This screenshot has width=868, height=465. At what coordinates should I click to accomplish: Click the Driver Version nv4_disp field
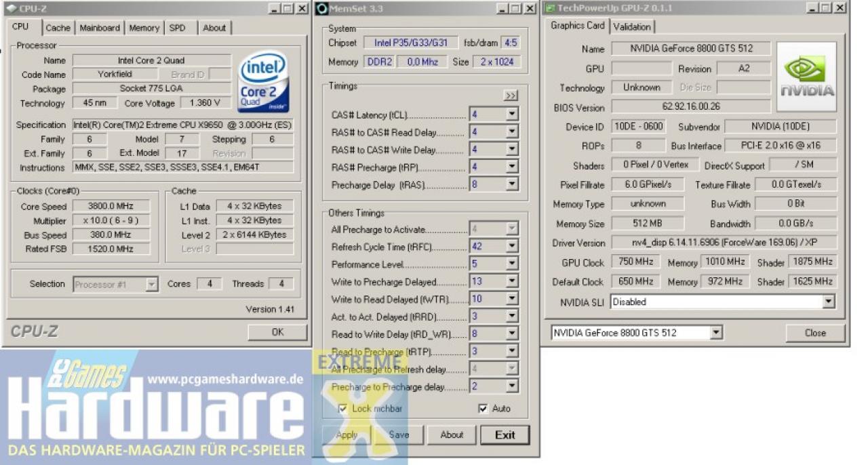(724, 243)
